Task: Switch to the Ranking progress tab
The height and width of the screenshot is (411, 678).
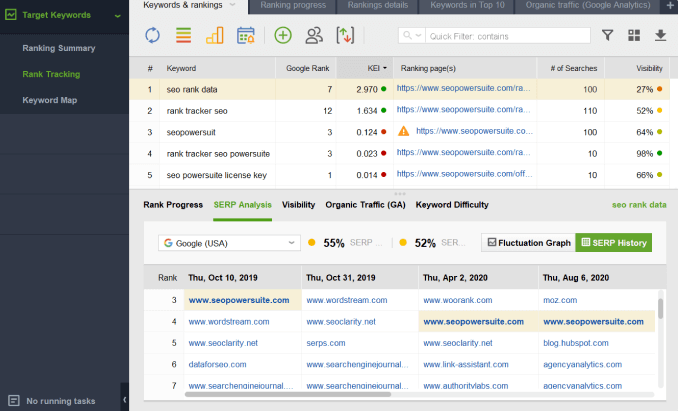Action: pyautogui.click(x=293, y=5)
